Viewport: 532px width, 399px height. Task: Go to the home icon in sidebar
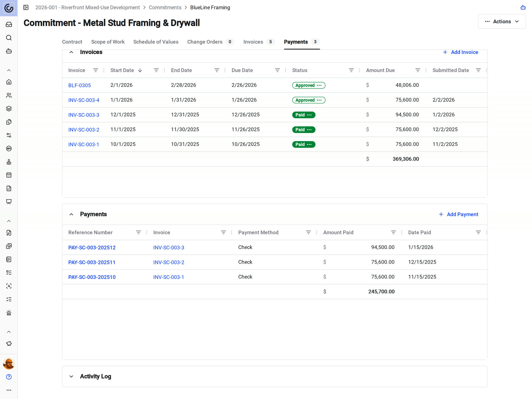point(9,82)
